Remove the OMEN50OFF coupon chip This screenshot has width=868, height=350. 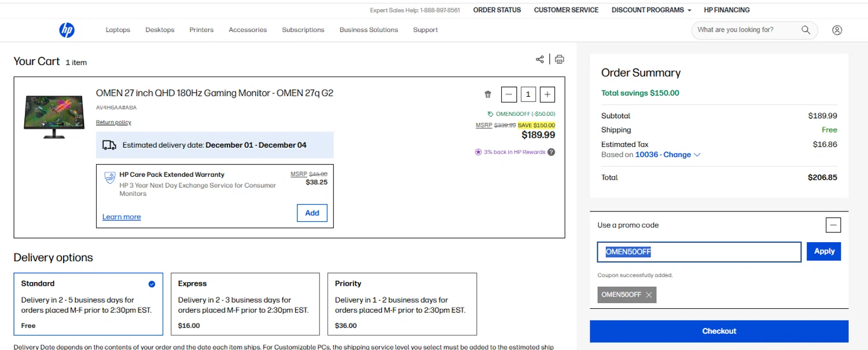point(649,294)
